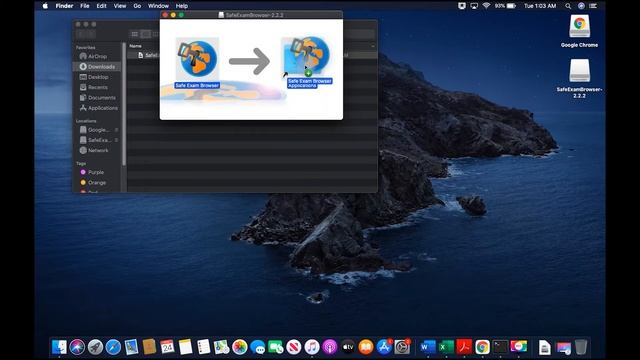Open Applications in Finder sidebar
The height and width of the screenshot is (360, 640).
click(x=99, y=108)
